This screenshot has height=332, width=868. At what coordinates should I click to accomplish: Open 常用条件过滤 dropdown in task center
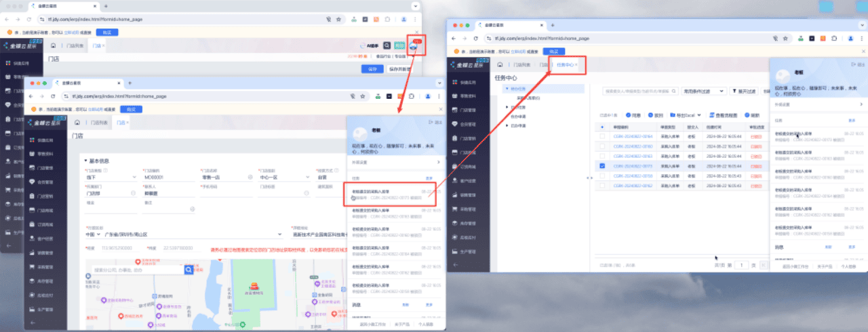point(703,91)
